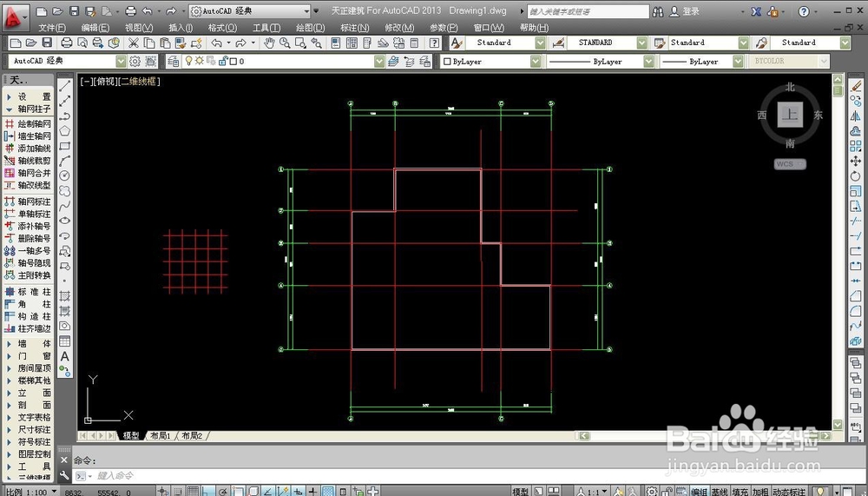868x496 pixels.
Task: Toggle the layer freeze sun icon
Action: click(x=200, y=61)
